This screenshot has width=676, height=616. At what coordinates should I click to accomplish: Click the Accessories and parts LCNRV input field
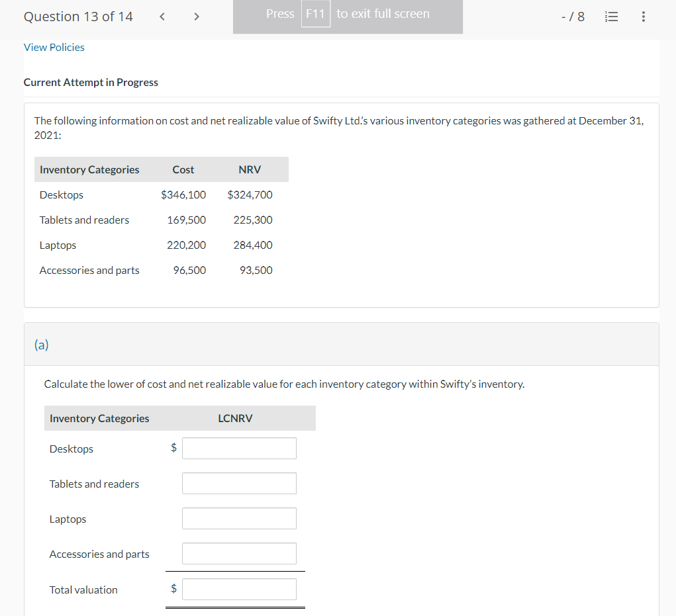[239, 554]
